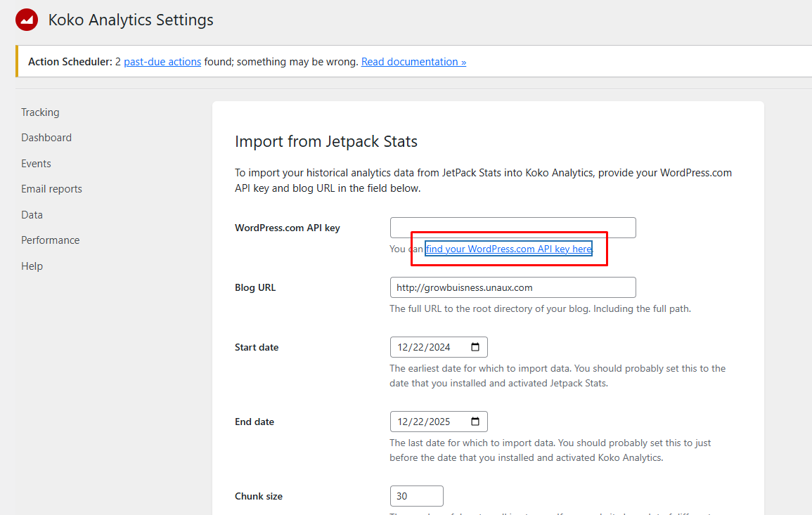
Task: Select the month segment in End date
Action: click(402, 421)
